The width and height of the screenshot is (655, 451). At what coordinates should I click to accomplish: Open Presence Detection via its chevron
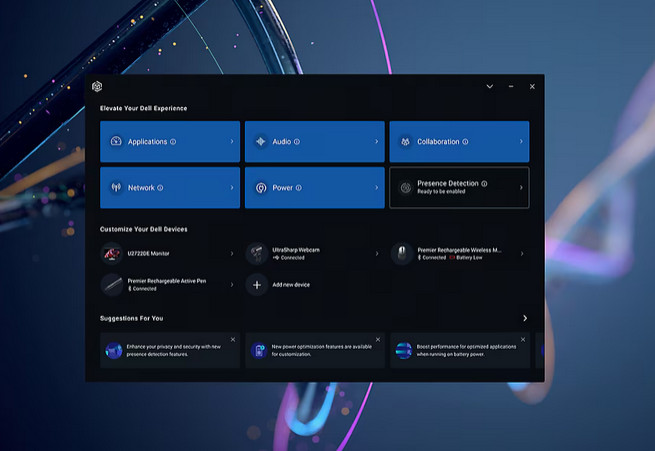tap(521, 187)
